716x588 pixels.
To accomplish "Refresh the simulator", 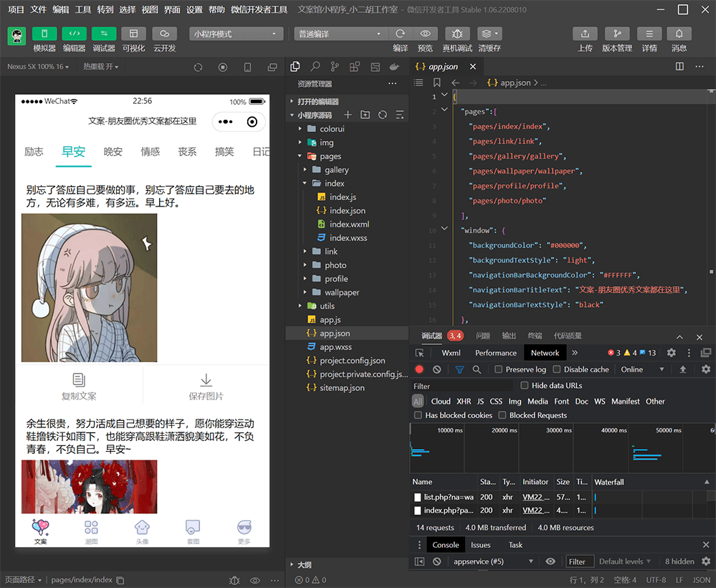I will click(x=198, y=67).
